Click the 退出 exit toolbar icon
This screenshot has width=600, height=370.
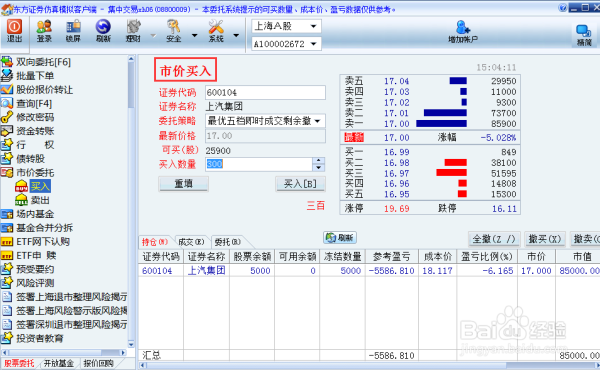14,31
